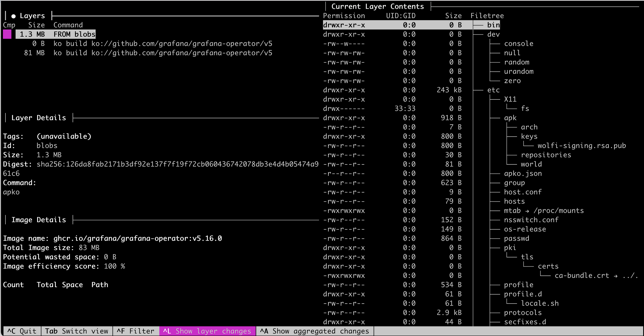644x336 pixels.
Task: Collapse the keys directory
Action: pos(529,136)
